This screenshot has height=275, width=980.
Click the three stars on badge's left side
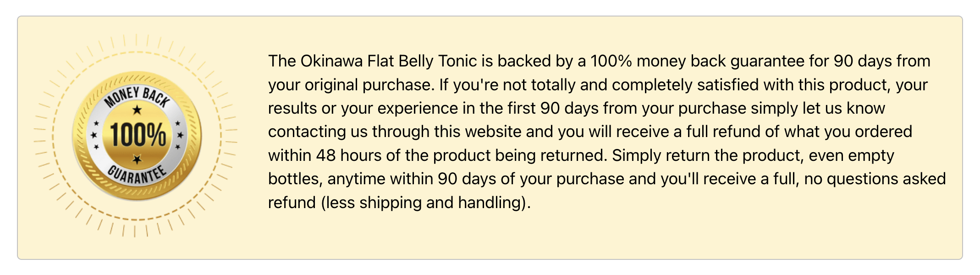point(95,135)
